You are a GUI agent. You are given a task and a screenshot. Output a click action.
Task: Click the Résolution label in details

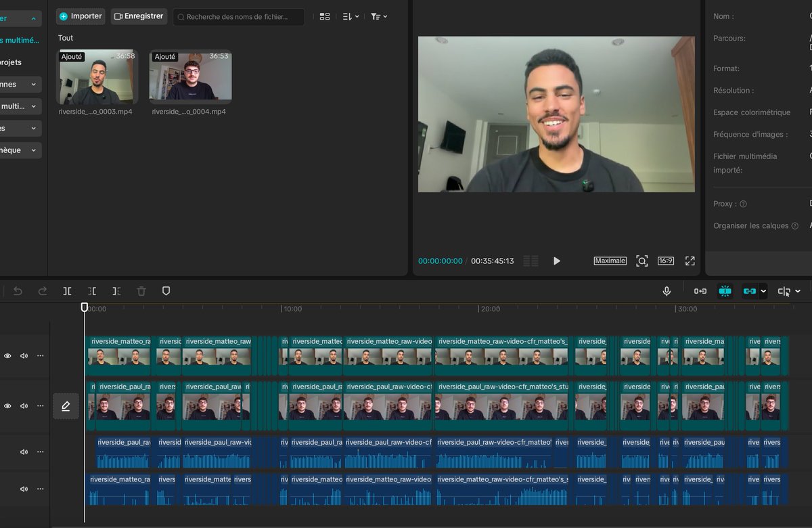[x=734, y=91]
